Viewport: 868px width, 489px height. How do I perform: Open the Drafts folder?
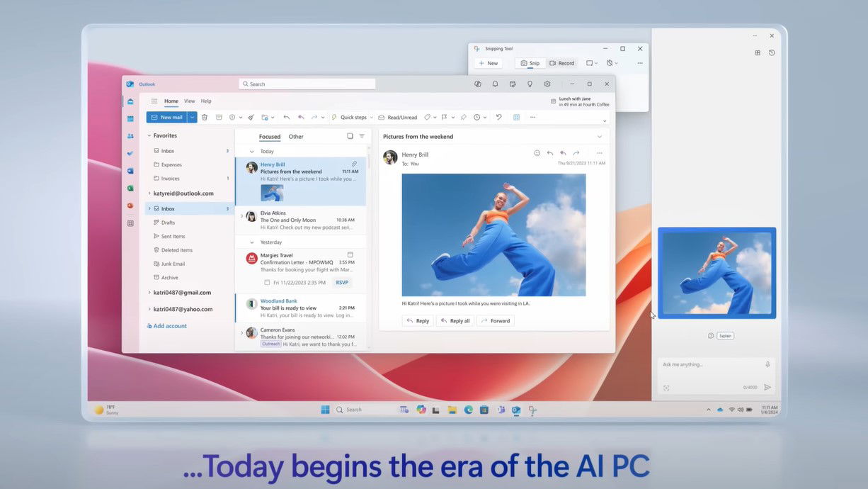(168, 223)
